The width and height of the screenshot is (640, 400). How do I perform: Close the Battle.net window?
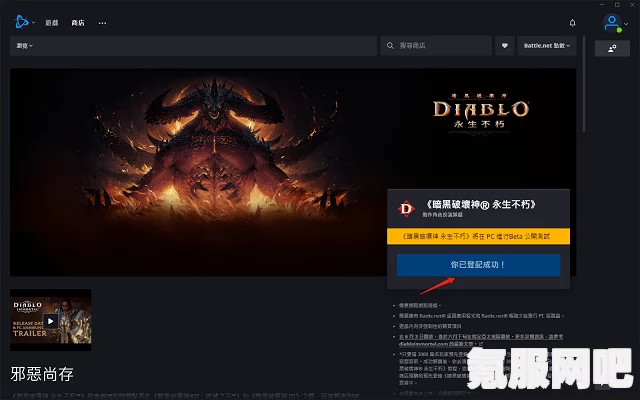click(x=632, y=4)
